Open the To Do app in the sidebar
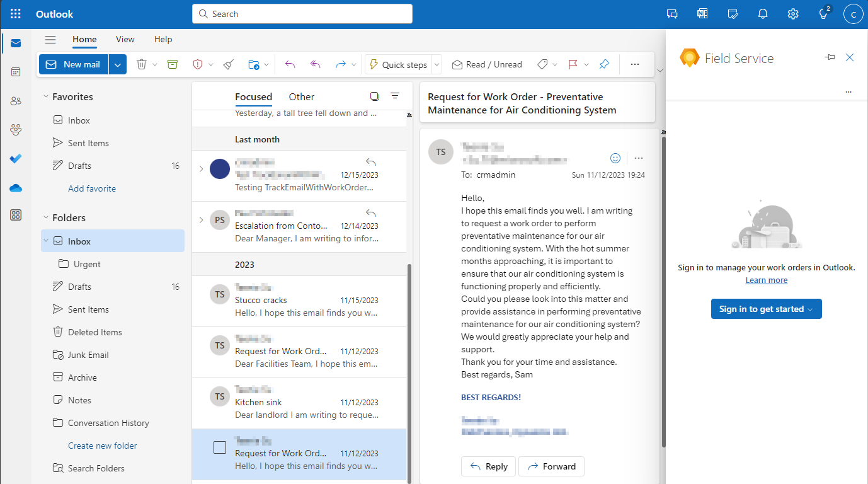This screenshot has height=484, width=868. tap(15, 158)
